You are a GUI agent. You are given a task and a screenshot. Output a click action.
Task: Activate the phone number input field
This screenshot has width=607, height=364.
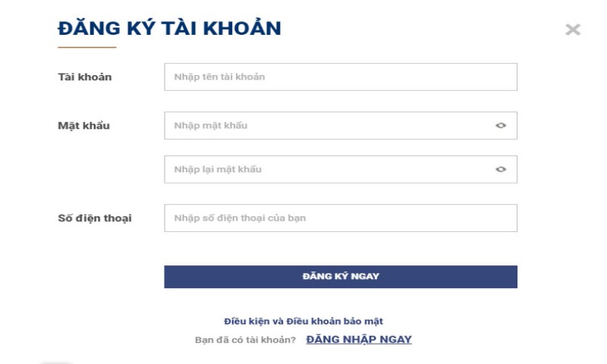pyautogui.click(x=341, y=218)
